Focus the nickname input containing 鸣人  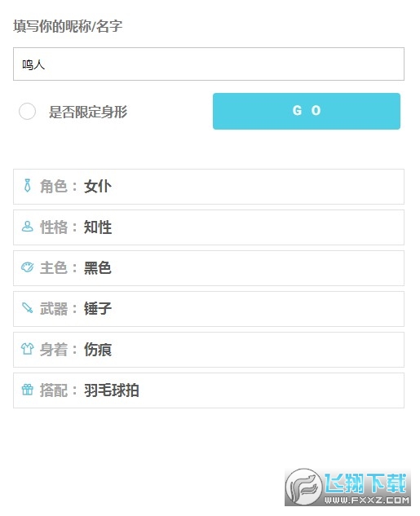(x=209, y=64)
